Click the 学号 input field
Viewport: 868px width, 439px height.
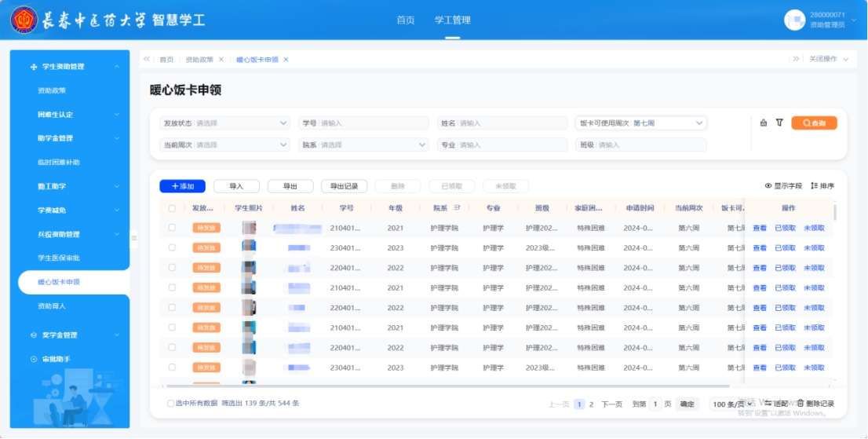pos(363,123)
